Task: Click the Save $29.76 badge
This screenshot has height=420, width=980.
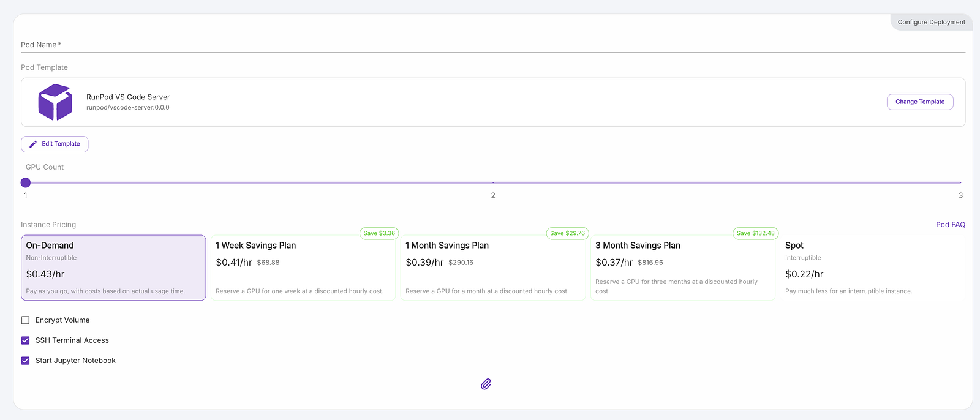Action: pyautogui.click(x=567, y=233)
